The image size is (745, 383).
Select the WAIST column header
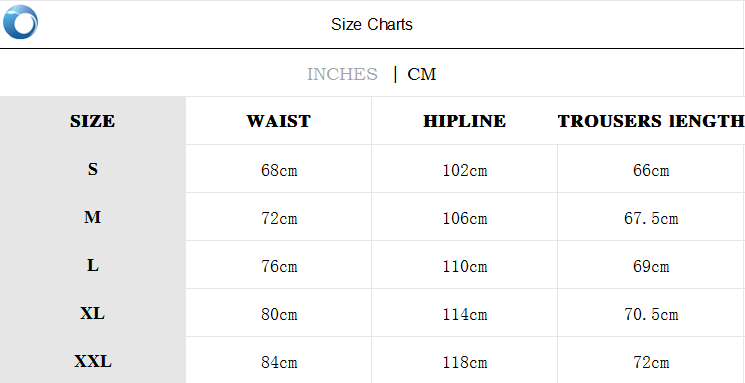[278, 121]
